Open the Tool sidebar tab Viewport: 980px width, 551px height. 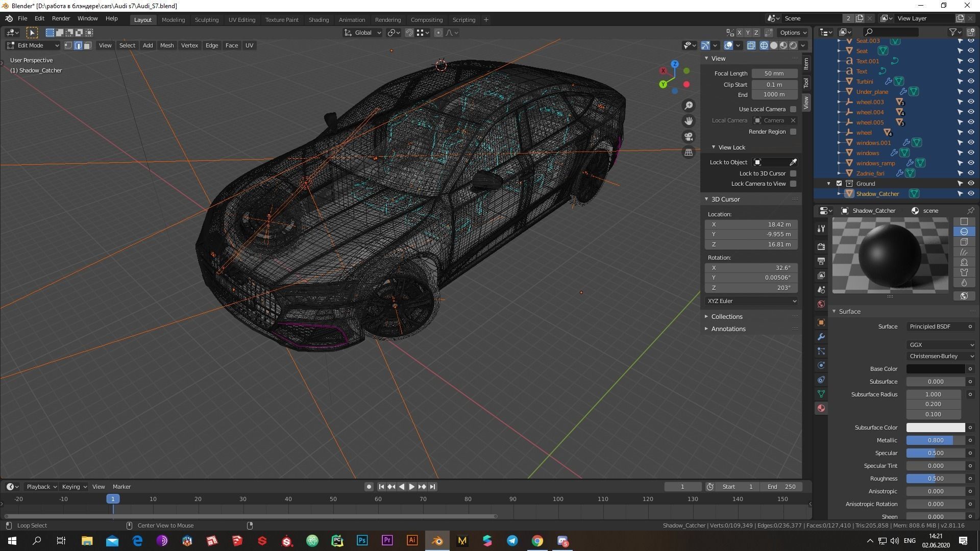(x=806, y=83)
